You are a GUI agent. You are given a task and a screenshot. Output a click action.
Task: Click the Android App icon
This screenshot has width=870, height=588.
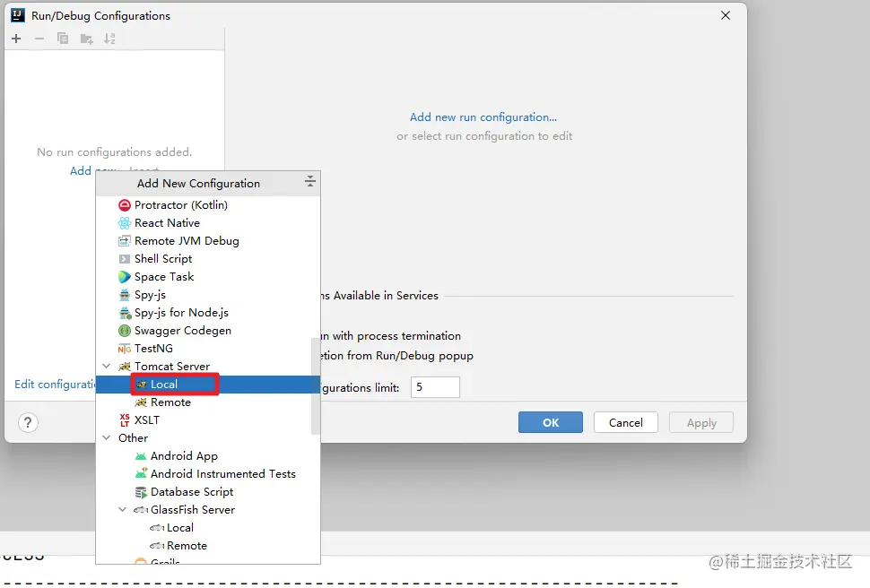click(141, 456)
